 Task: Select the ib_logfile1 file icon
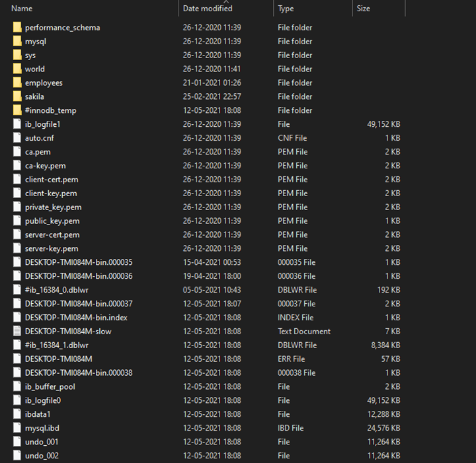point(17,124)
